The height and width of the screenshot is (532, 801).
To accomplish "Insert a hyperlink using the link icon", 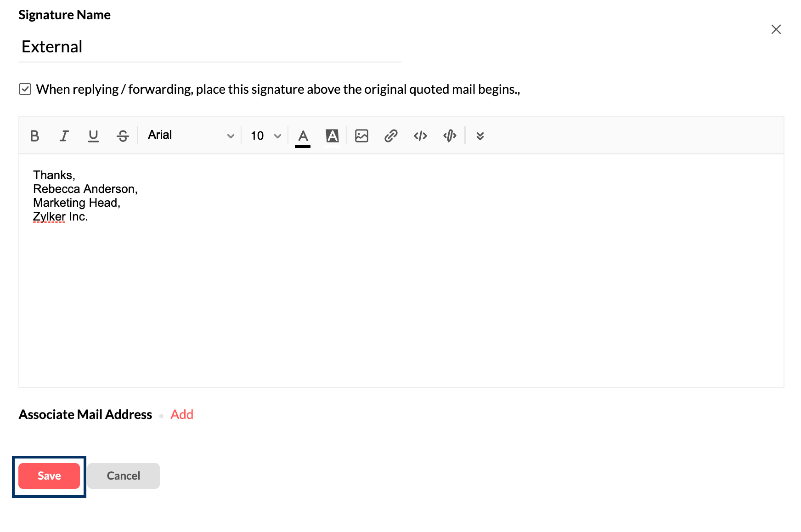I will (x=391, y=136).
